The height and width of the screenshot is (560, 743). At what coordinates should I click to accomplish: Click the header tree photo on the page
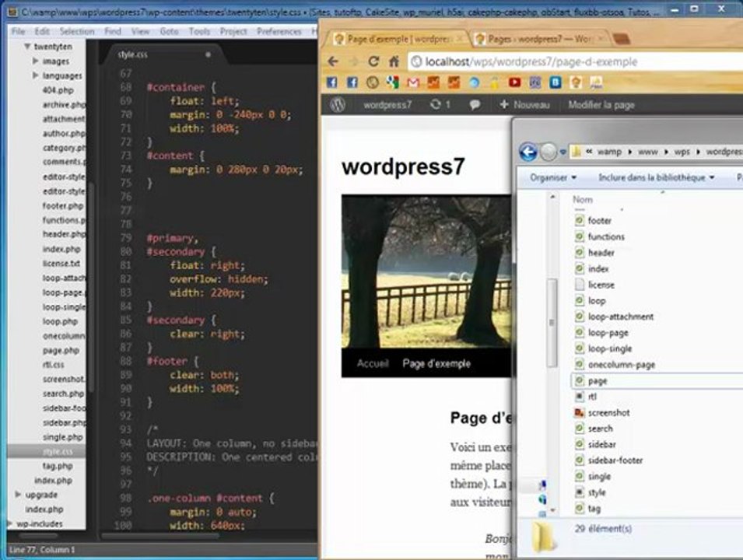(x=426, y=271)
